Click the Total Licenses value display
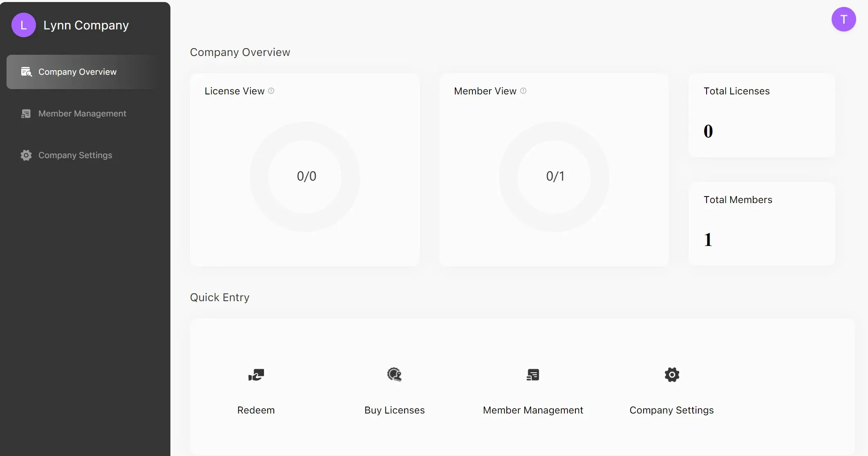Viewport: 868px width, 456px height. click(x=708, y=130)
